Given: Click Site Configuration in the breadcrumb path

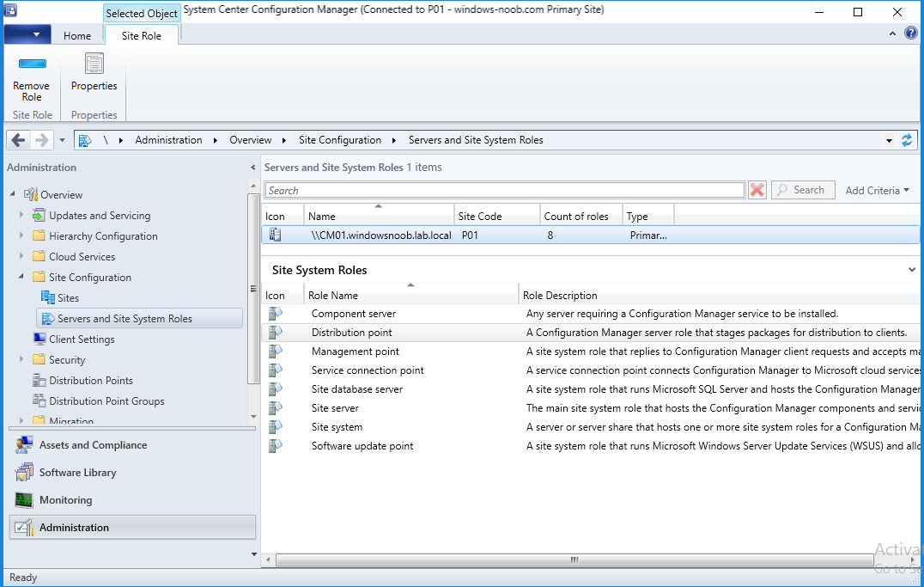Looking at the screenshot, I should point(340,140).
